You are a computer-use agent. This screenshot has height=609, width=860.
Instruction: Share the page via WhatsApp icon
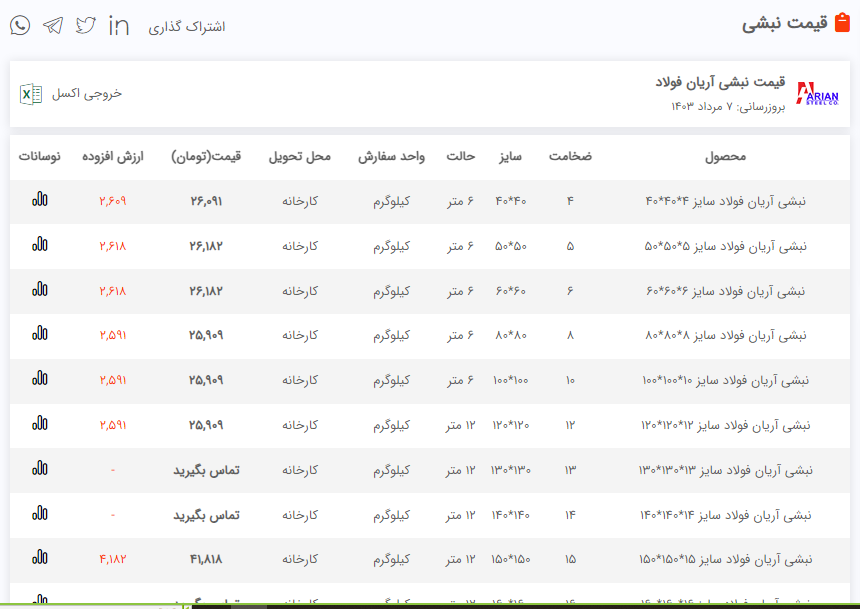20,26
